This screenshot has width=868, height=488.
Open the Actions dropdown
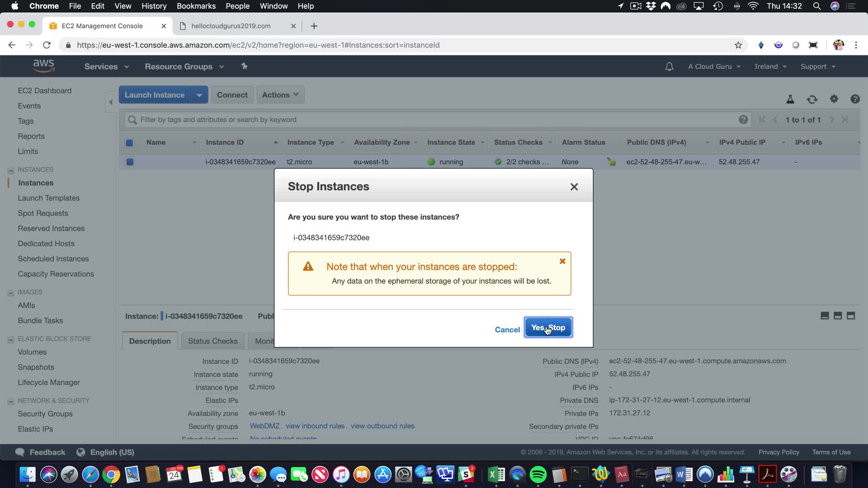280,95
